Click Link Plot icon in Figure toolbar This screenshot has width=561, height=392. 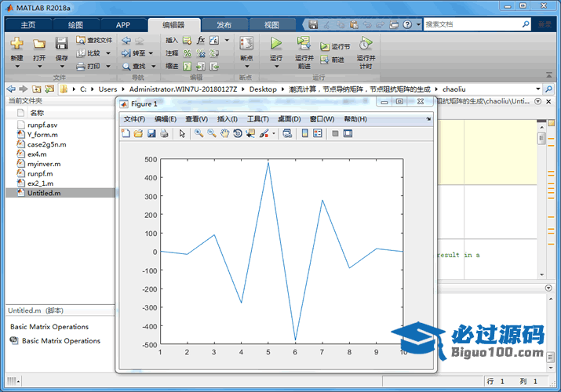[287, 133]
